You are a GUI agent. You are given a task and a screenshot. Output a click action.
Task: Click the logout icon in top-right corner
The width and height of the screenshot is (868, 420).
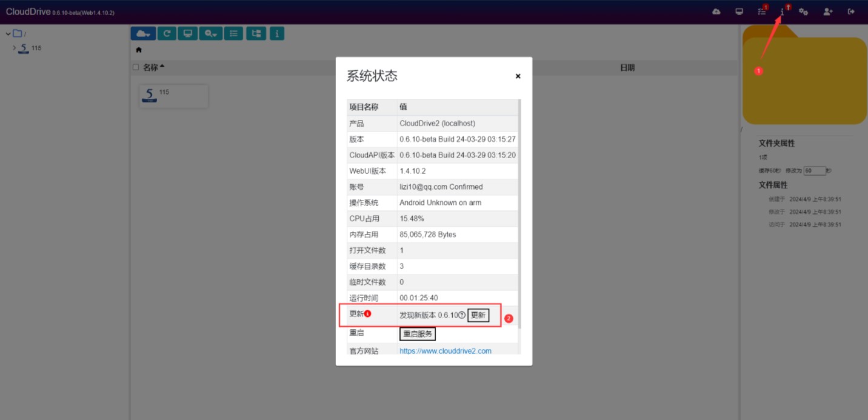(x=851, y=12)
